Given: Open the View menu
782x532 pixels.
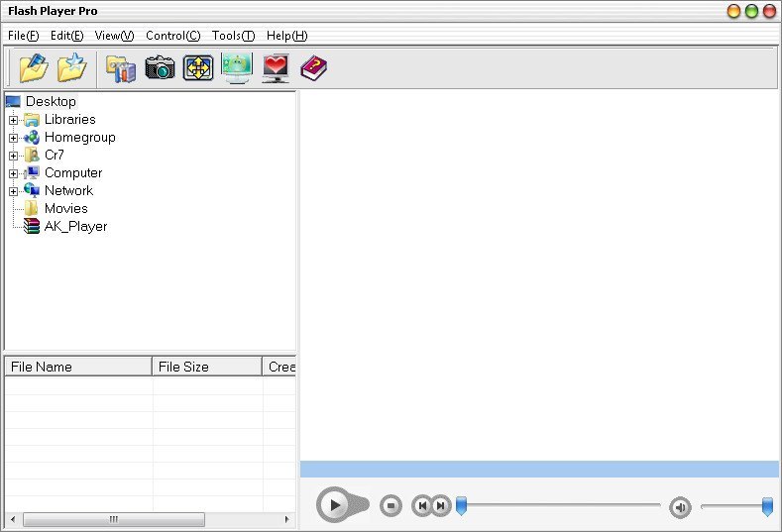Looking at the screenshot, I should coord(114,36).
